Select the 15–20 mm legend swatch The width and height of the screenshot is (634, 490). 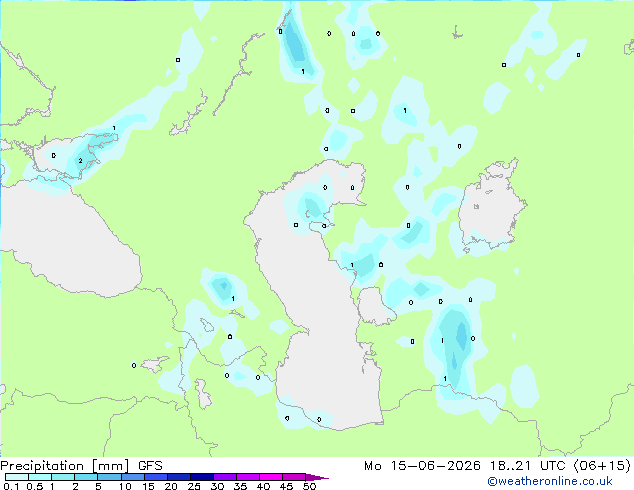point(156,477)
